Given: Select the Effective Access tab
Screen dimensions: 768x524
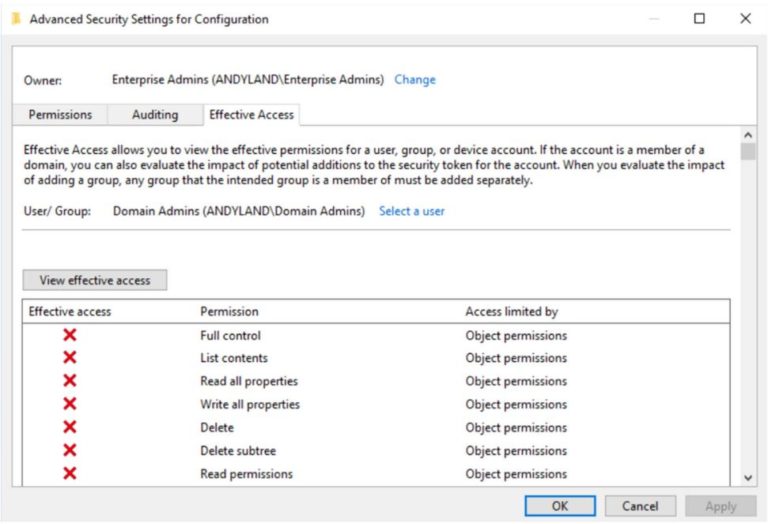Looking at the screenshot, I should point(251,115).
